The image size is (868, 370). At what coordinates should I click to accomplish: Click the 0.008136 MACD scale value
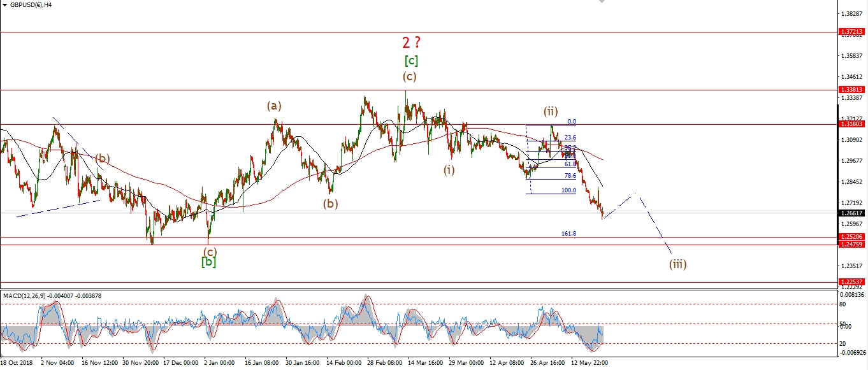click(x=851, y=295)
